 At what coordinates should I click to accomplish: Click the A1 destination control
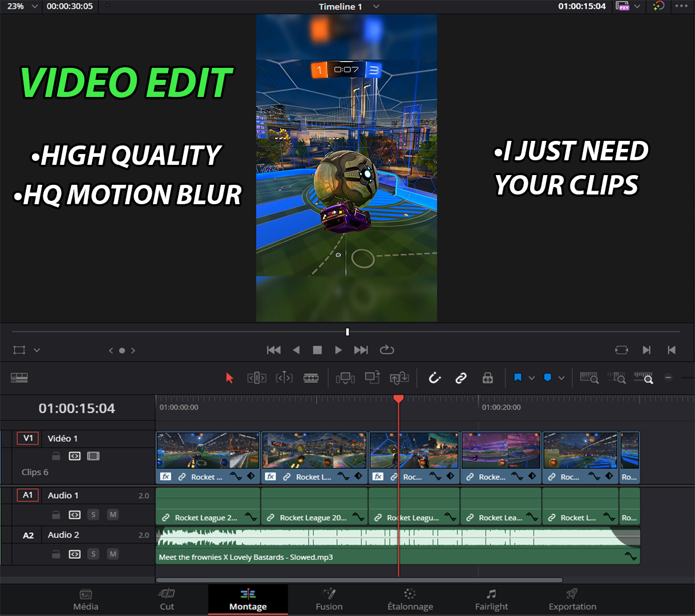pyautogui.click(x=28, y=495)
